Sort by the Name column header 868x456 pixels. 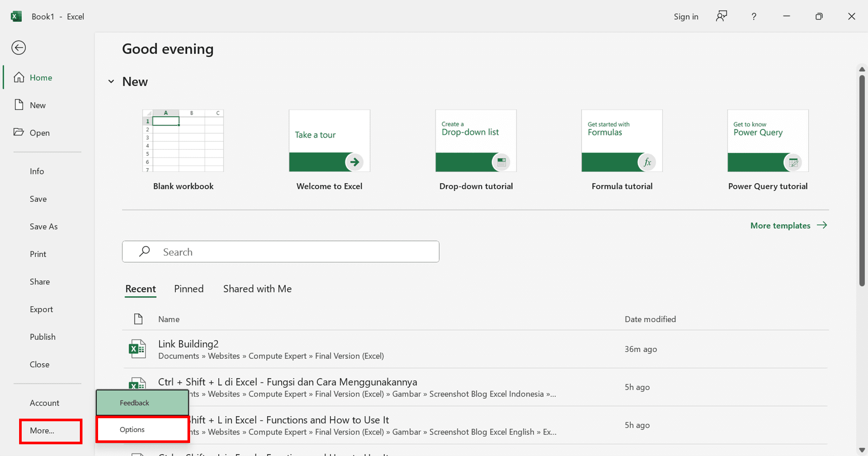coord(169,319)
